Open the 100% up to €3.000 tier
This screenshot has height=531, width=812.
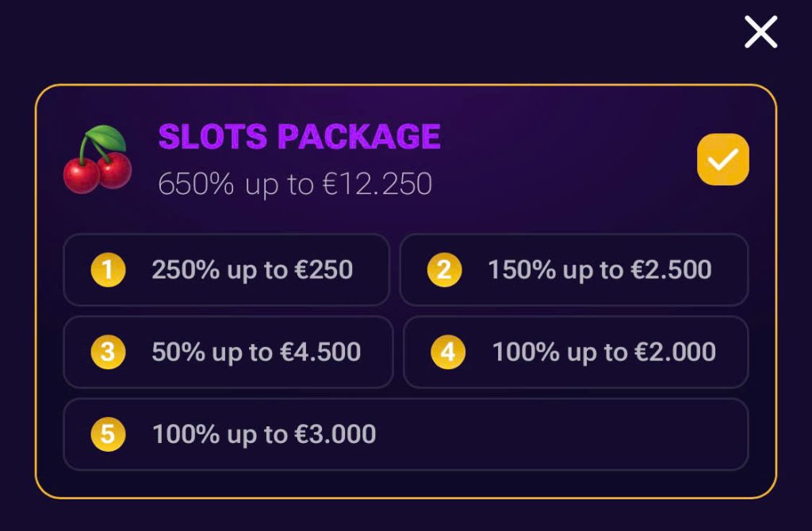(x=263, y=434)
